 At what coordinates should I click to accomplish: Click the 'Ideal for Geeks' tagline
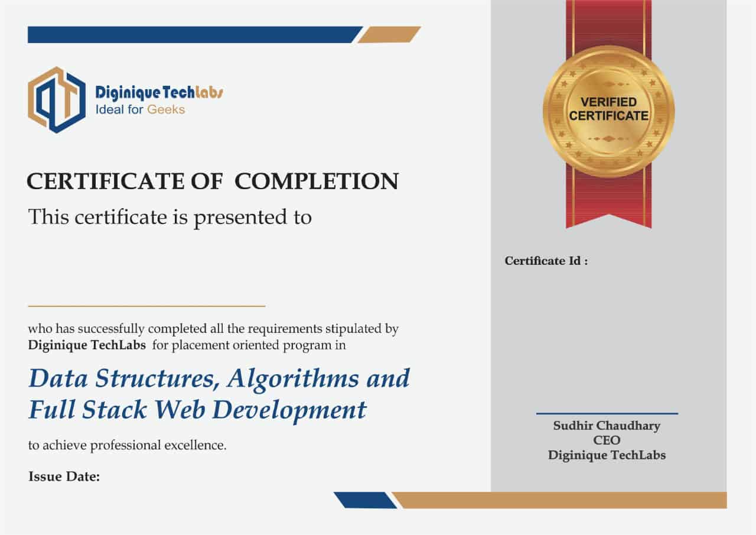point(140,109)
